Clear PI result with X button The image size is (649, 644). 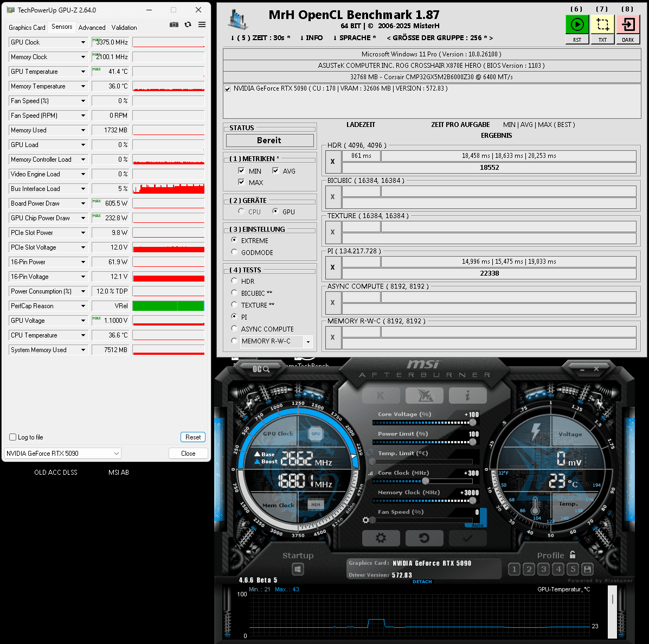point(333,267)
